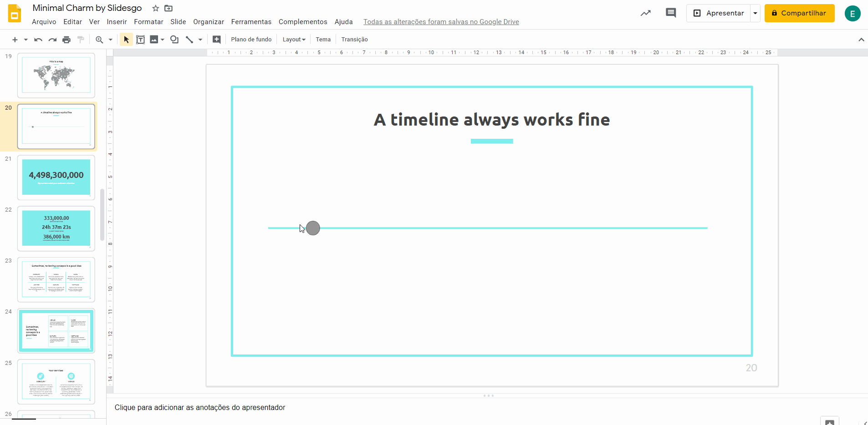Activate the select arrow cursor tool
Image resolution: width=868 pixels, height=425 pixels.
[126, 40]
